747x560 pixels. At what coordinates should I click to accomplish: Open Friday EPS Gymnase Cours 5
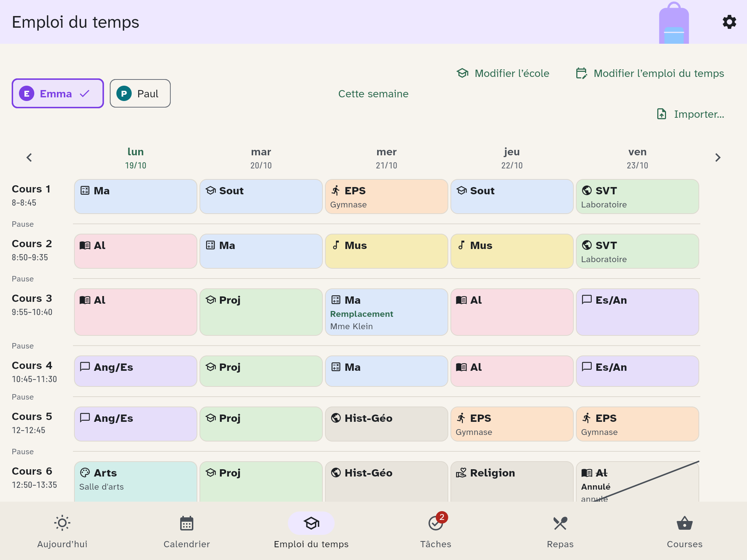[x=638, y=424]
